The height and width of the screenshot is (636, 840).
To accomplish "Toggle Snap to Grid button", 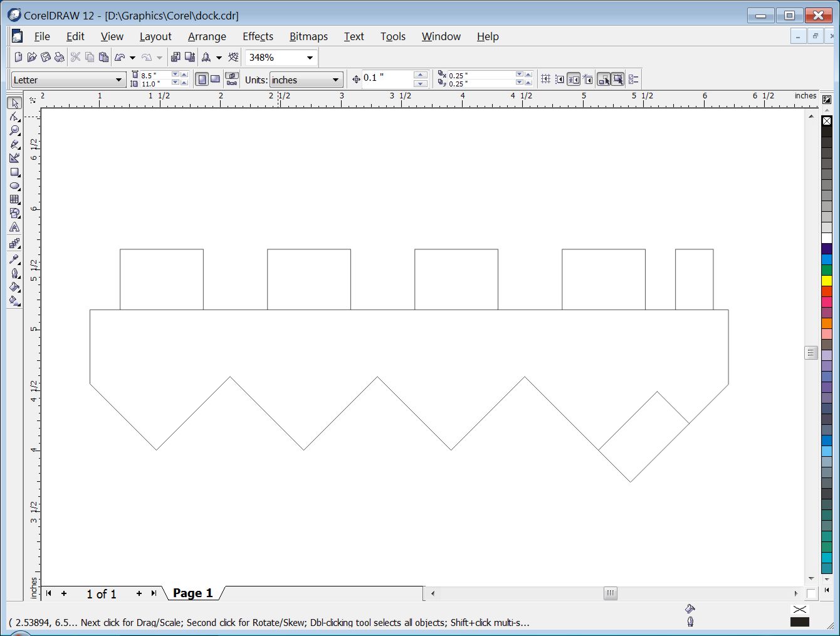I will click(545, 80).
